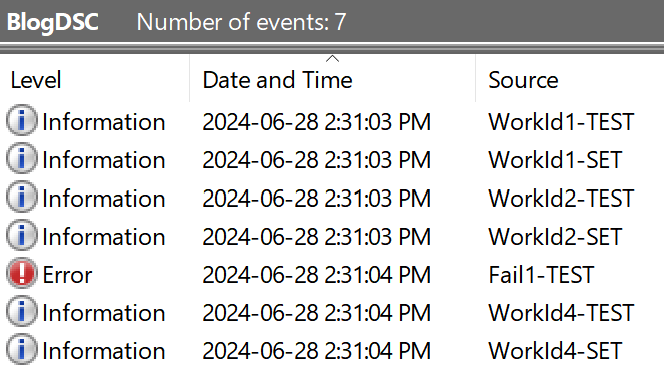664x384 pixels.
Task: Select the WorkId4-SET source entry
Action: 555,351
